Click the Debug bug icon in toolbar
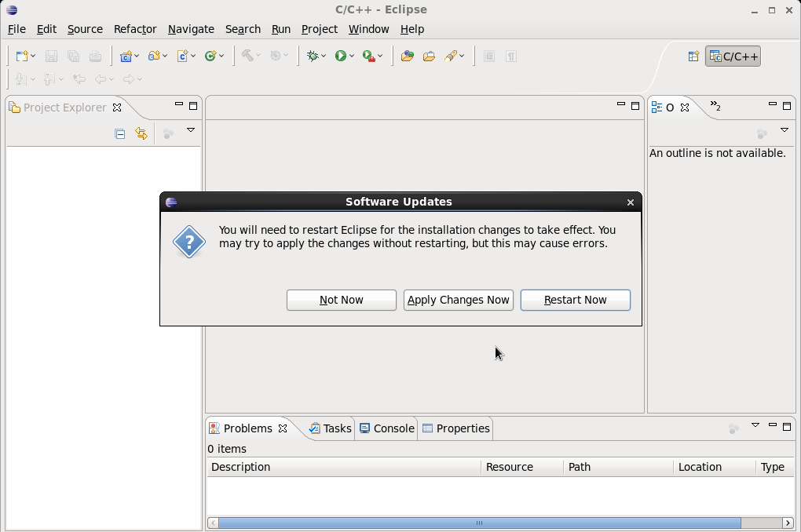 click(314, 56)
